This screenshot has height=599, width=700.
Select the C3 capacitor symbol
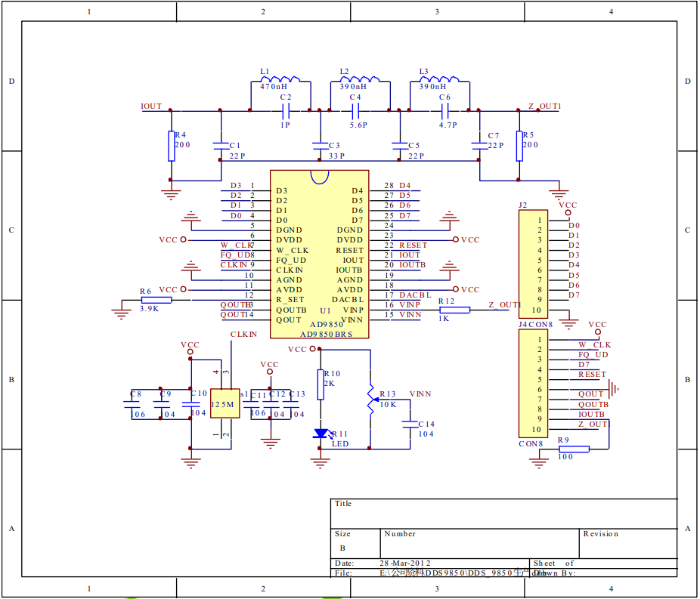320,145
